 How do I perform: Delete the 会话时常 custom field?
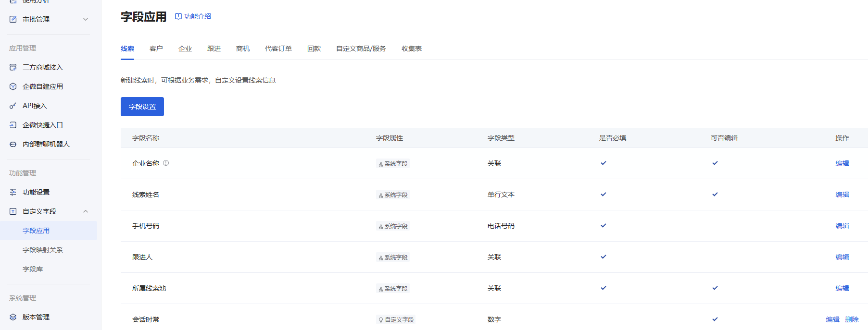point(852,319)
